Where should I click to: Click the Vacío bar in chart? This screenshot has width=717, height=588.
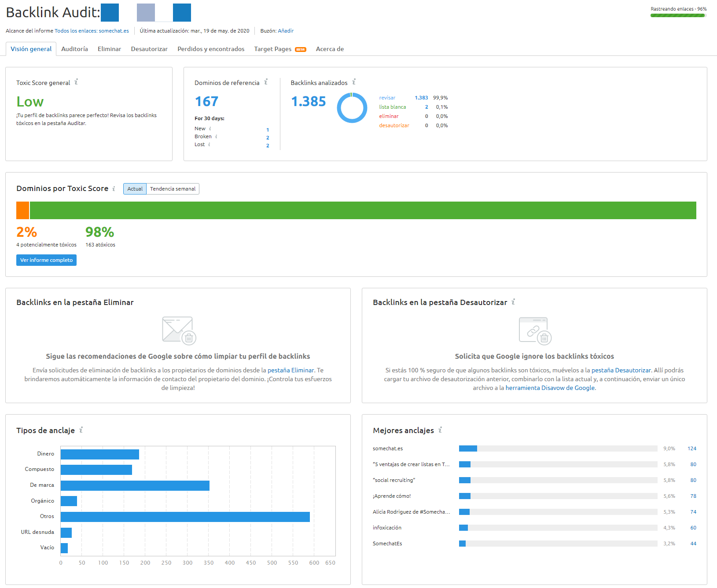(64, 548)
